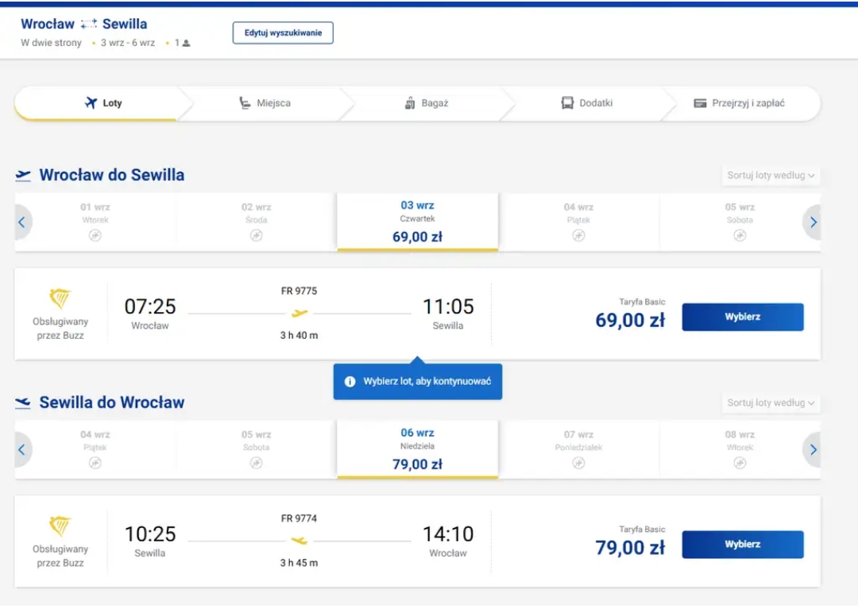Viewport: 858px width, 616px height.
Task: Open Sortuj loty według for return flights
Action: point(771,402)
